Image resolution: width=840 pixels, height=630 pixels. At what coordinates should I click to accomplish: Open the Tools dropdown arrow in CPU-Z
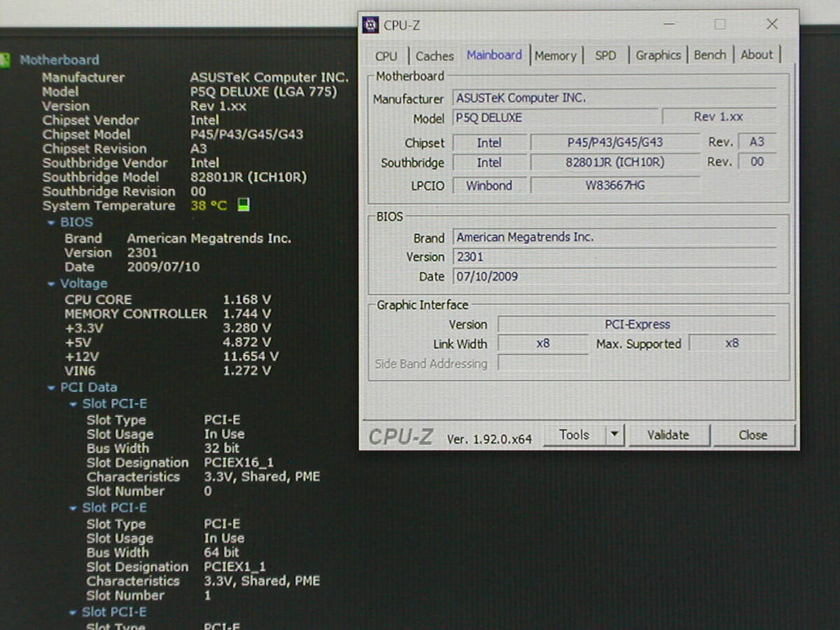click(x=614, y=435)
